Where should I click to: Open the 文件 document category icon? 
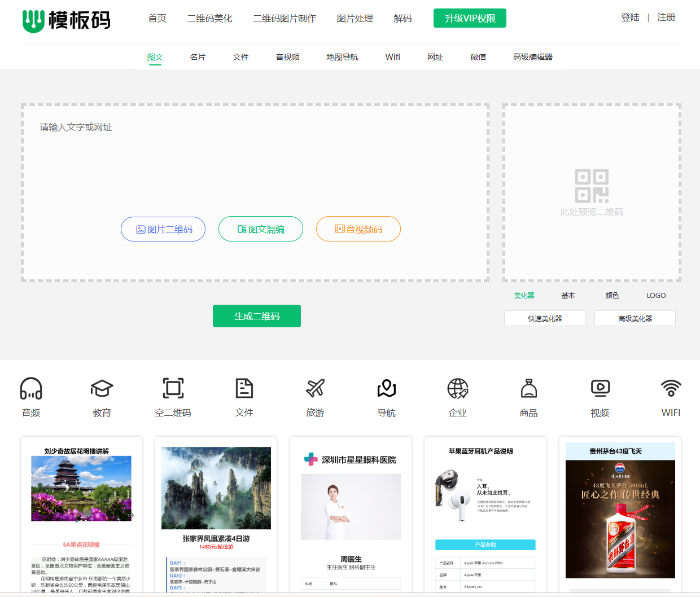coord(244,388)
